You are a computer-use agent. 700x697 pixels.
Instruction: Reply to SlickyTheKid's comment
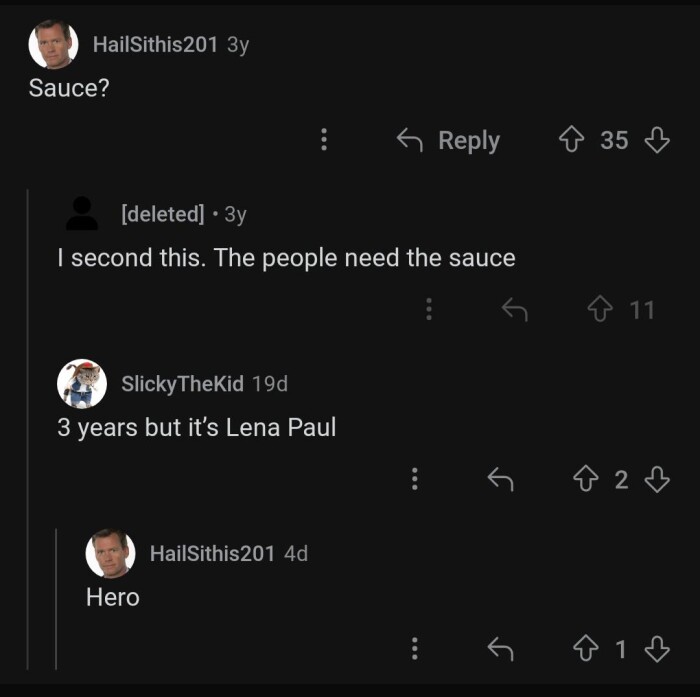[x=499, y=480]
